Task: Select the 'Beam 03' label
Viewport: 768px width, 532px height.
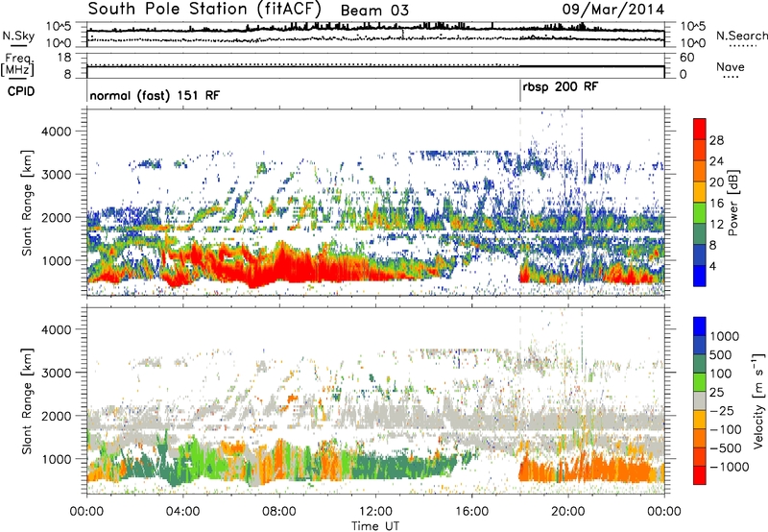Action: (x=374, y=11)
